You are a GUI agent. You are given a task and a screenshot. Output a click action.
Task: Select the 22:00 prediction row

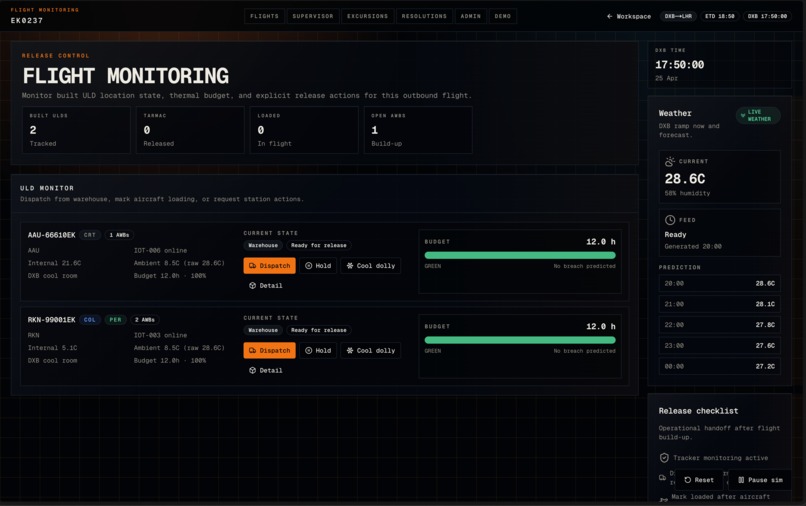[720, 325]
